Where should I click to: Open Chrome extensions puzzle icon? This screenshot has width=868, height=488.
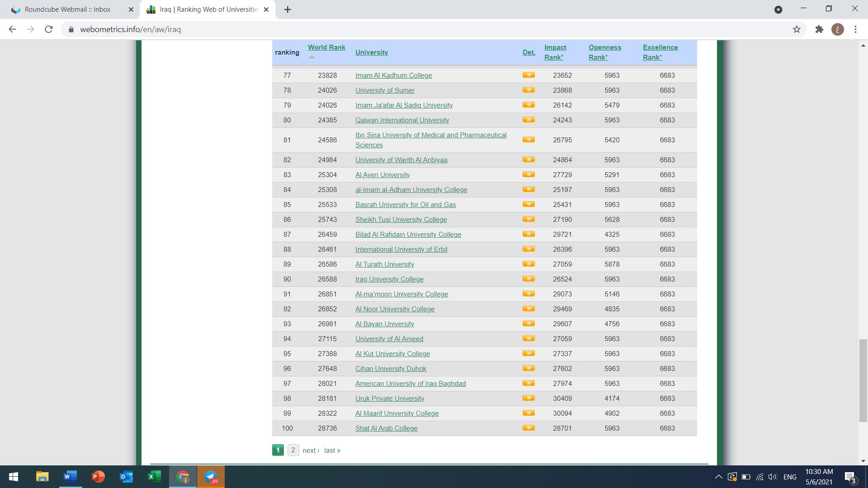(819, 29)
